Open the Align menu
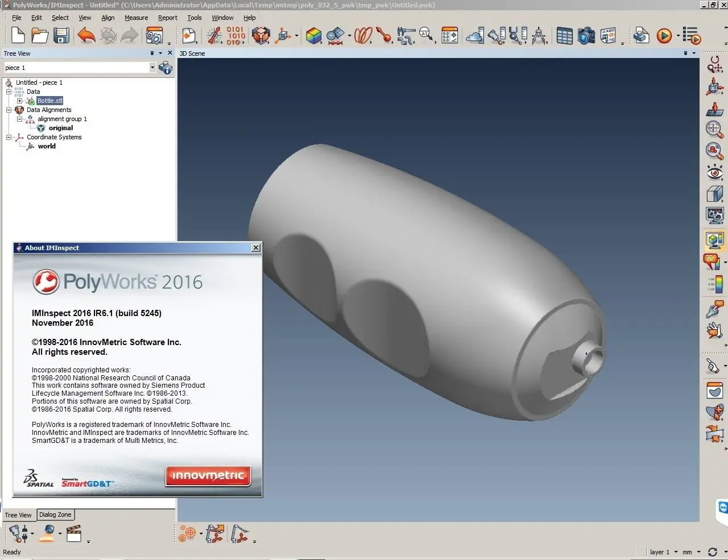The image size is (728, 560). [x=108, y=18]
